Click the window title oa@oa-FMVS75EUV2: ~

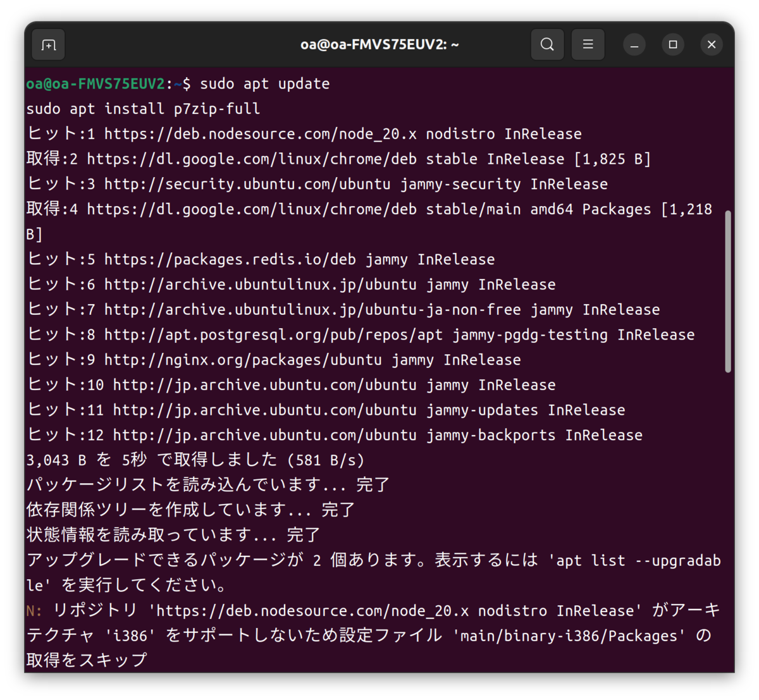click(x=379, y=45)
